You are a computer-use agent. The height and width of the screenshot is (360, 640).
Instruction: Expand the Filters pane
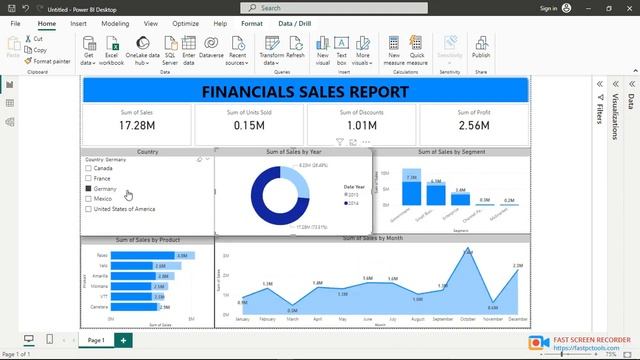click(x=600, y=84)
